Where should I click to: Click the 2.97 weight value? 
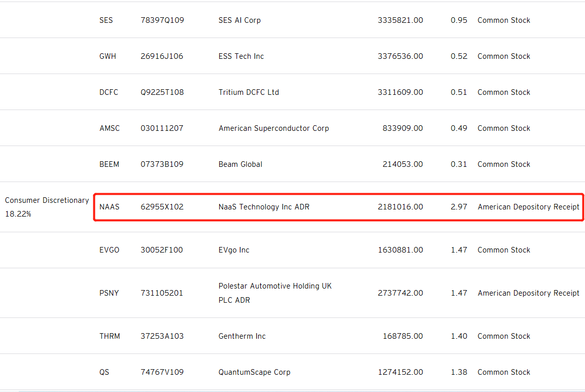click(x=459, y=207)
